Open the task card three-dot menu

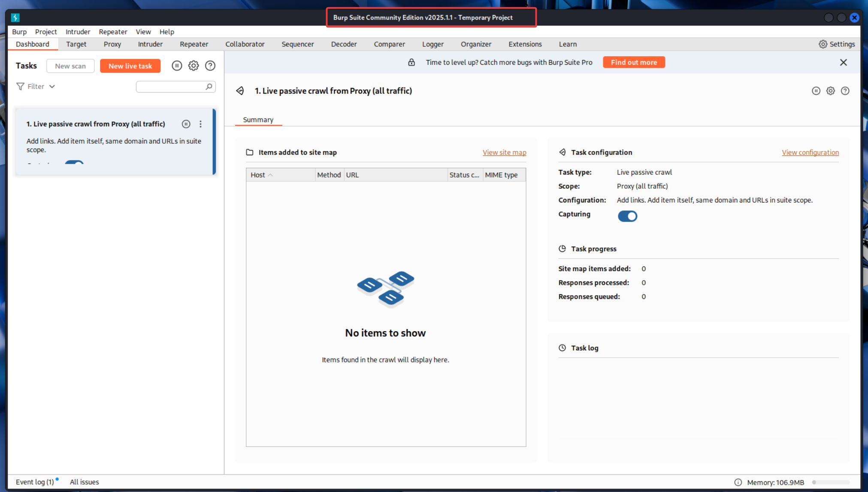coord(200,124)
